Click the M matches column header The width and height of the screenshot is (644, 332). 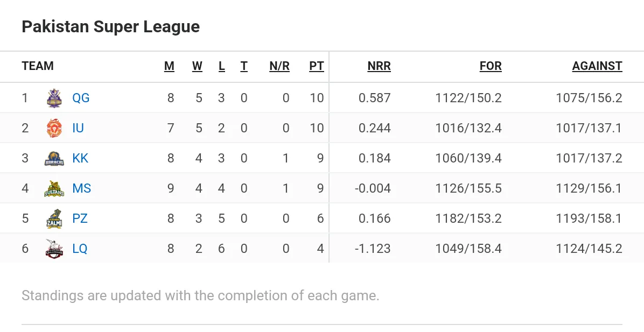point(169,67)
